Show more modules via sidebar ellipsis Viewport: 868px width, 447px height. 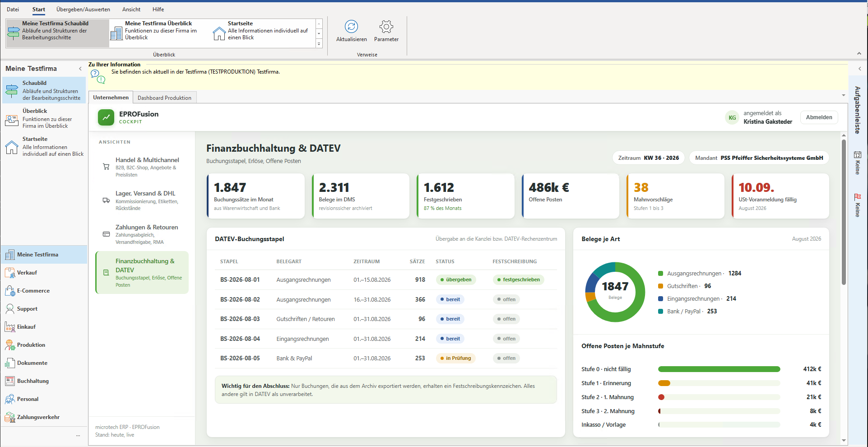(x=78, y=436)
